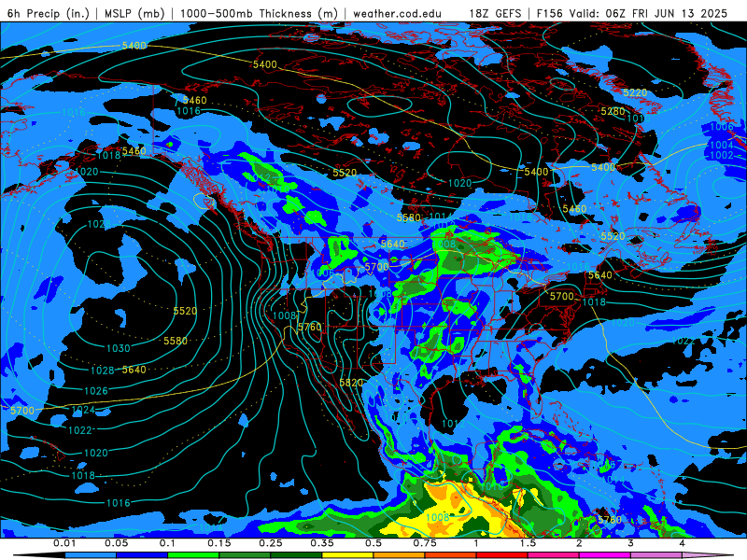Click the '1026' isobar label
Viewport: 747px width, 560px height.
[96, 391]
